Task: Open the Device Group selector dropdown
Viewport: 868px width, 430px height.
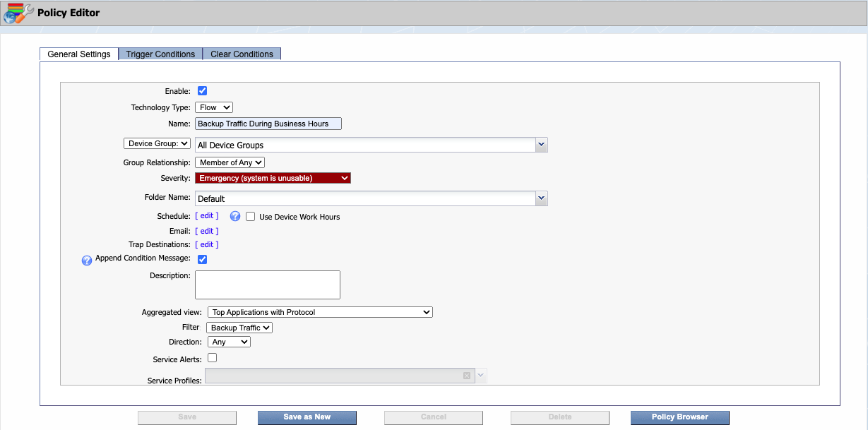Action: (157, 143)
